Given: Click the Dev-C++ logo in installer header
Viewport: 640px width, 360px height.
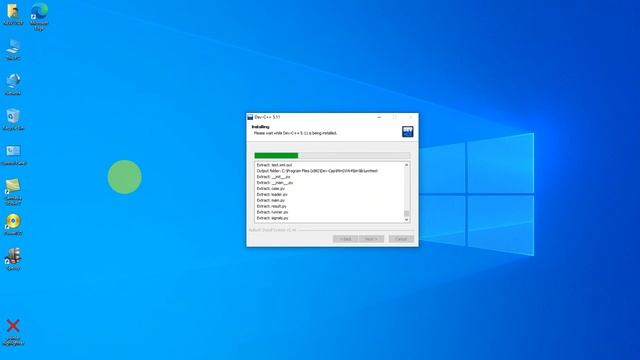Looking at the screenshot, I should (x=407, y=131).
